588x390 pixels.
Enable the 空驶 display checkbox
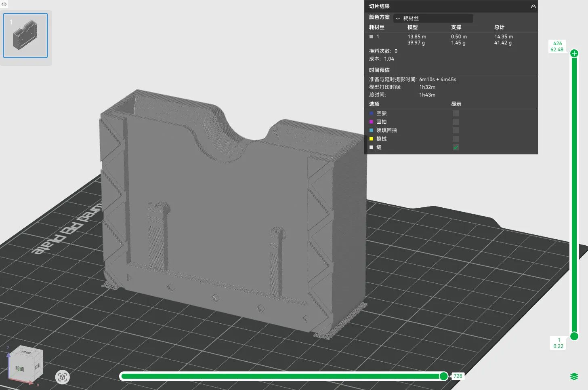(x=456, y=114)
